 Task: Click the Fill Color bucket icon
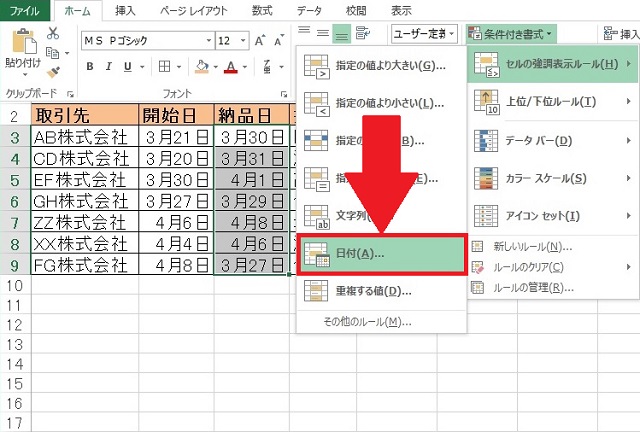pos(202,67)
